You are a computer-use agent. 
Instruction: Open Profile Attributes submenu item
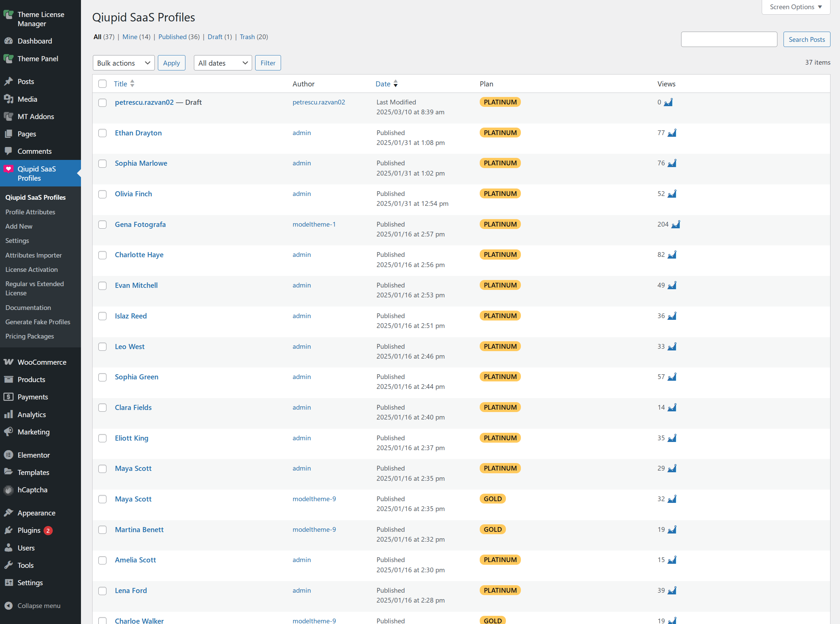click(x=30, y=212)
